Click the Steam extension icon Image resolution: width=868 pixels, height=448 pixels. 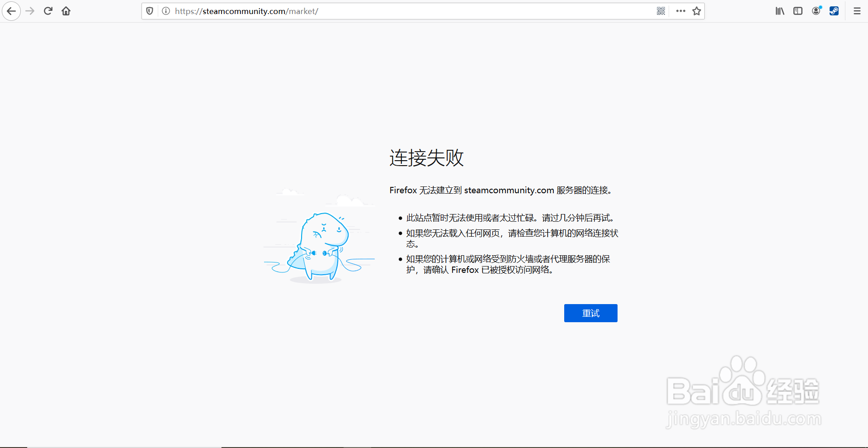834,11
